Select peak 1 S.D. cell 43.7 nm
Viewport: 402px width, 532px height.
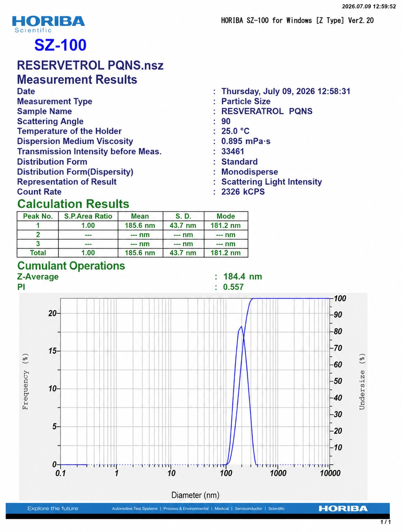[183, 225]
